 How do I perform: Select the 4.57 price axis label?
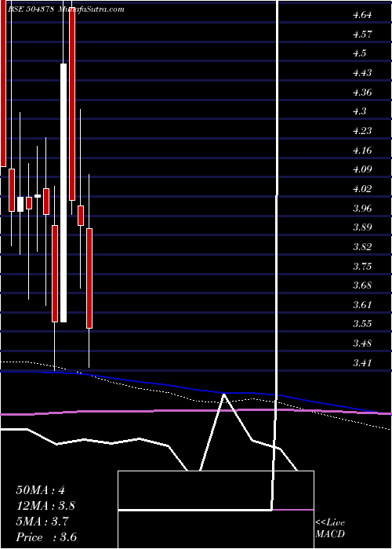(x=362, y=35)
